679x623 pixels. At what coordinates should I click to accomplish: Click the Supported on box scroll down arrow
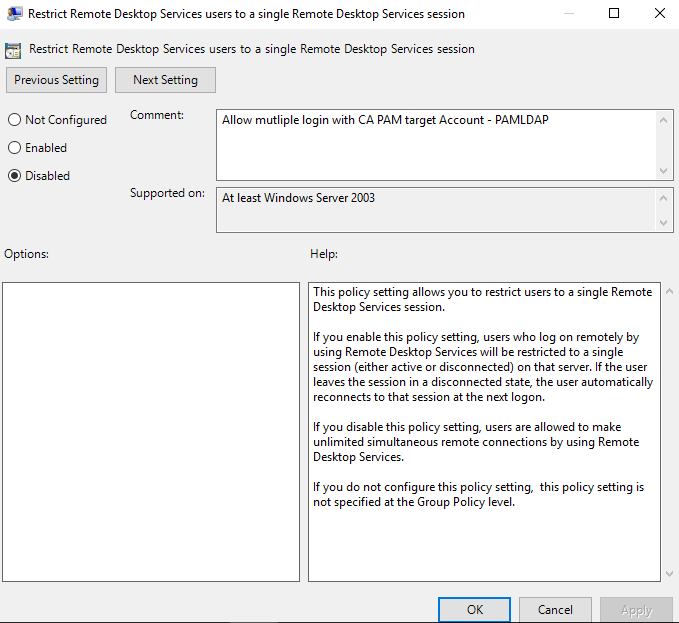(666, 223)
